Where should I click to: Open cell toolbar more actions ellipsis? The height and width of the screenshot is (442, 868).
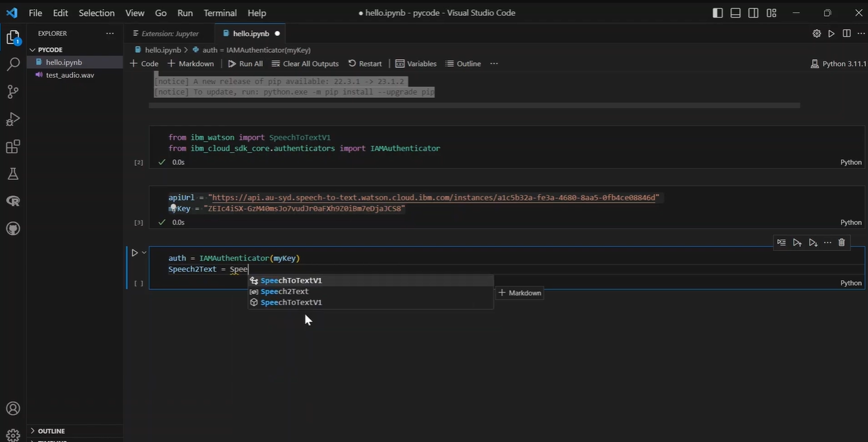click(827, 243)
